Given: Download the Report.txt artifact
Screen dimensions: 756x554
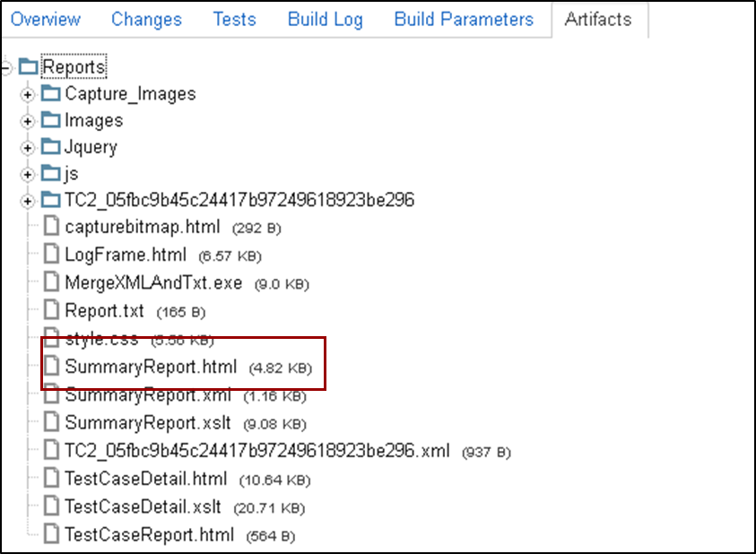Looking at the screenshot, I should 104,311.
